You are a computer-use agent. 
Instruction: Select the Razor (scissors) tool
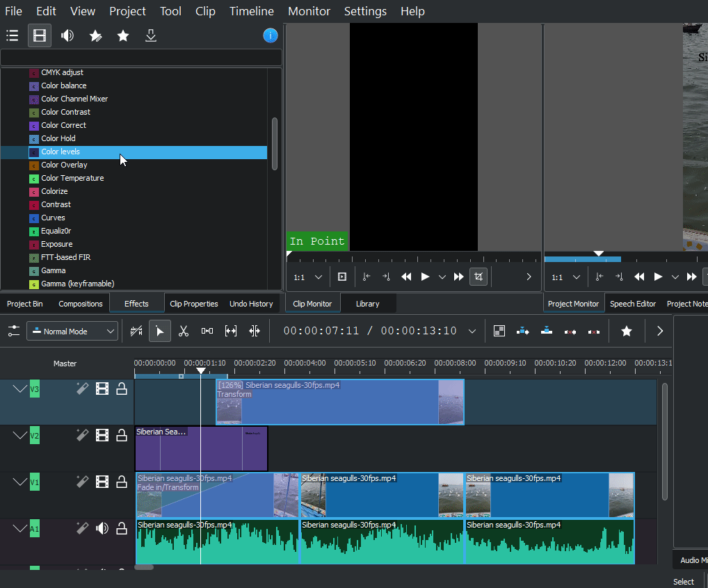[x=184, y=332]
